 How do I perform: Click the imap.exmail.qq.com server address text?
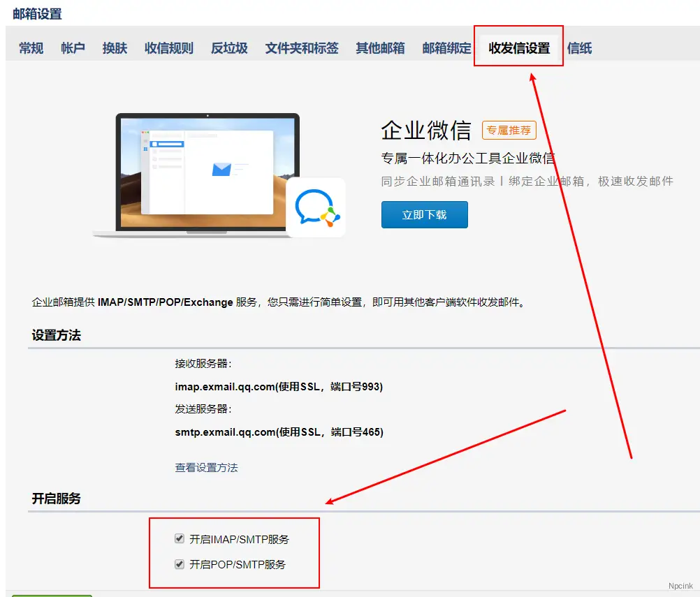click(x=279, y=386)
